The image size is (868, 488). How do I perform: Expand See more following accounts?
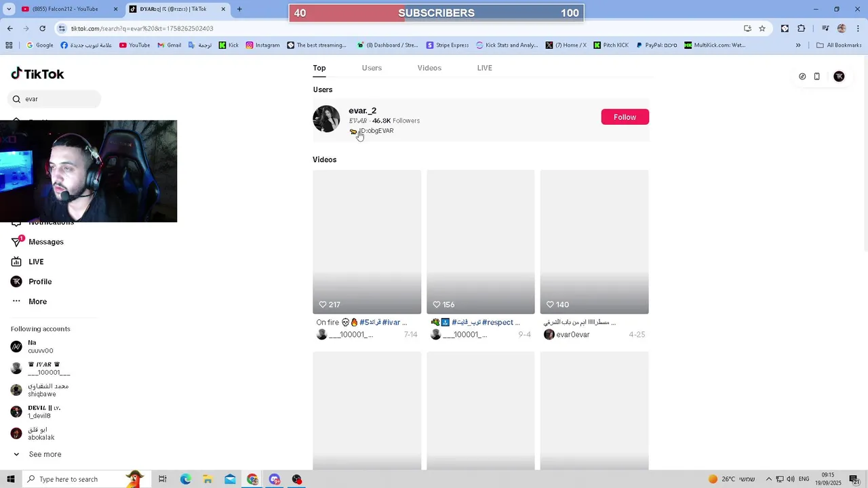pos(37,454)
